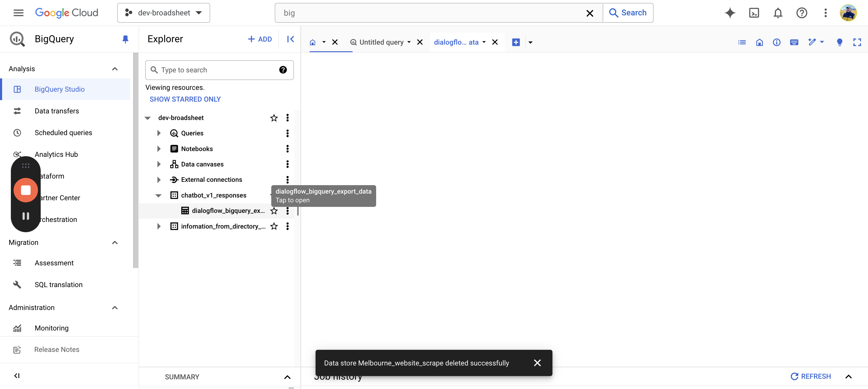This screenshot has width=868, height=389.
Task: Open actions menu for infomation_from_directory dataset
Action: point(288,226)
